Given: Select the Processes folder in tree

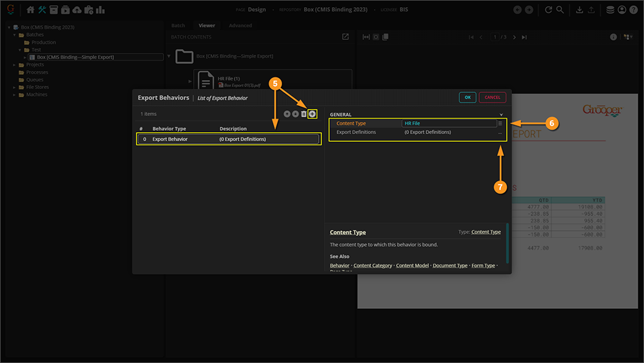Looking at the screenshot, I should point(37,72).
